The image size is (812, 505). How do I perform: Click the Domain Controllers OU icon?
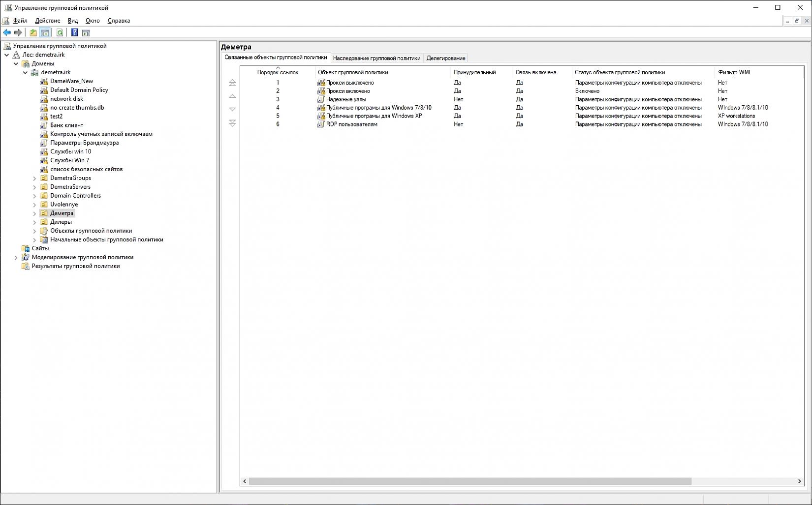[44, 196]
